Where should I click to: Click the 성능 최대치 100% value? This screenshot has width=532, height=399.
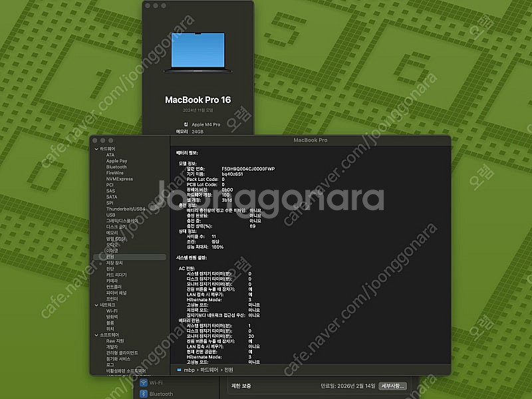click(x=217, y=247)
